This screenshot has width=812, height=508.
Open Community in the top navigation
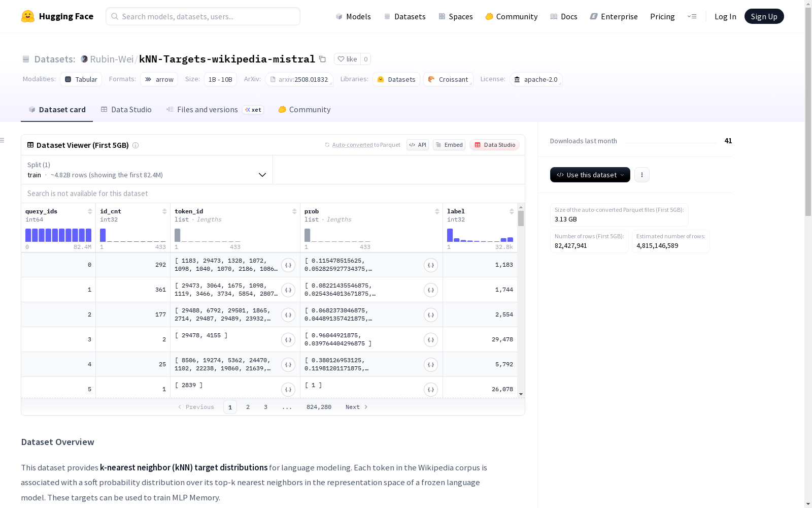click(x=512, y=16)
